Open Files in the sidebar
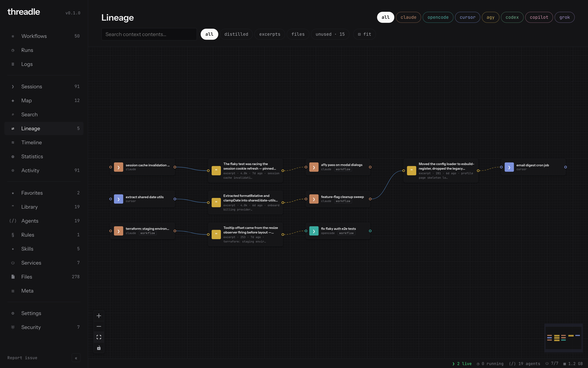The image size is (588, 368). (x=44, y=277)
